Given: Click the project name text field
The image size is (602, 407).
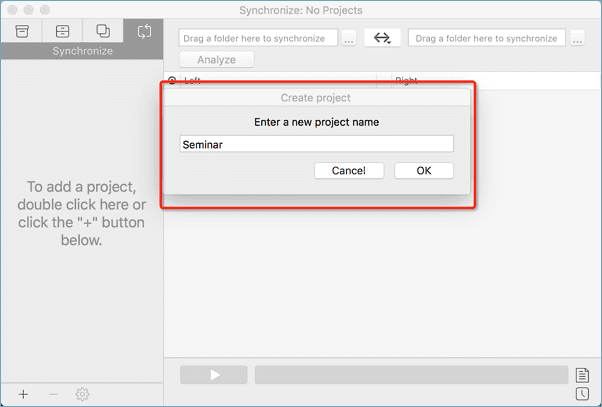Looking at the screenshot, I should 316,144.
